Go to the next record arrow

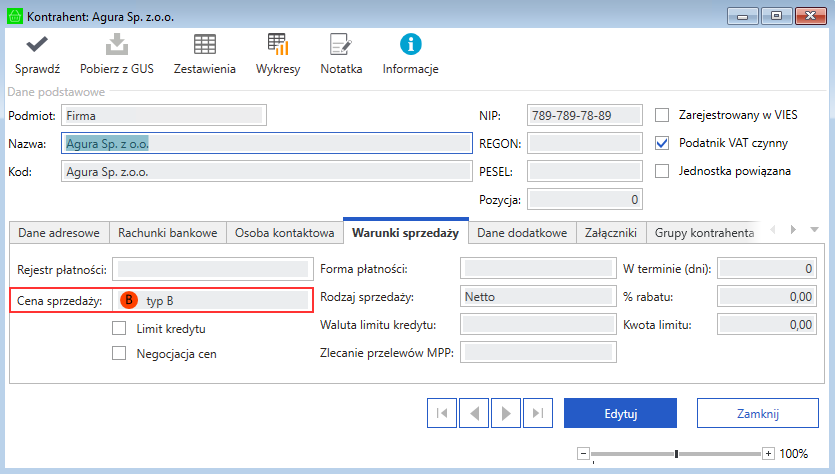click(506, 412)
